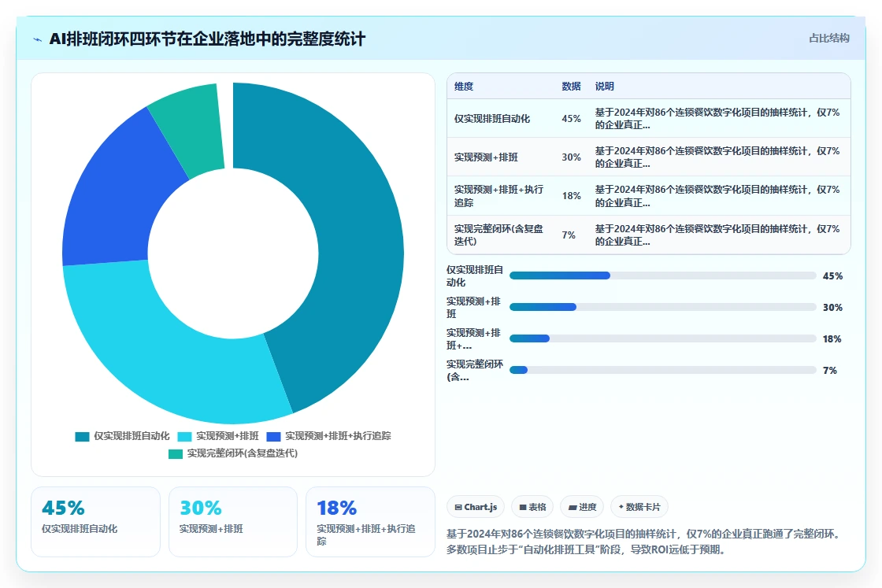
Task: Toggle legend swatch for 实现预测+排班+执行追踪
Action: (x=273, y=437)
